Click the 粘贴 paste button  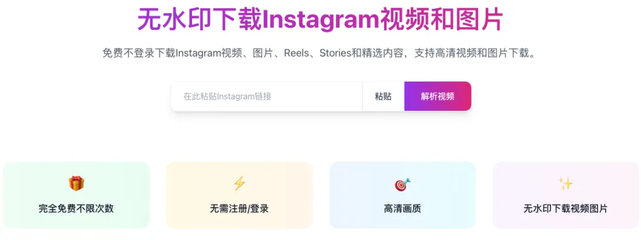coord(383,96)
